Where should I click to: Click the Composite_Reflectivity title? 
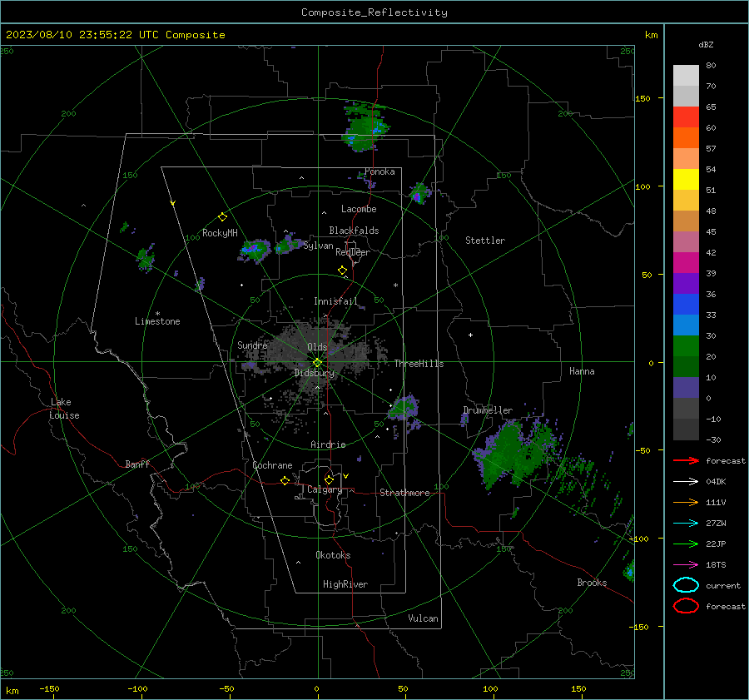374,12
